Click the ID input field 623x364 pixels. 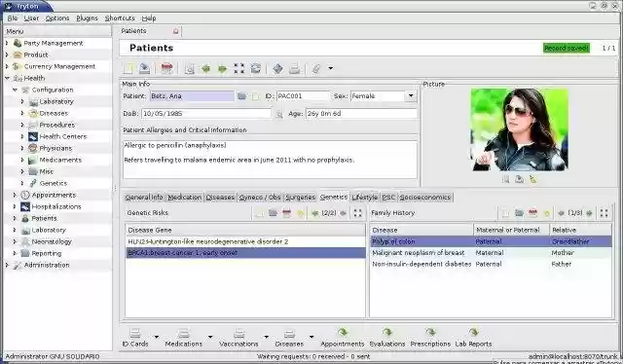tap(303, 96)
